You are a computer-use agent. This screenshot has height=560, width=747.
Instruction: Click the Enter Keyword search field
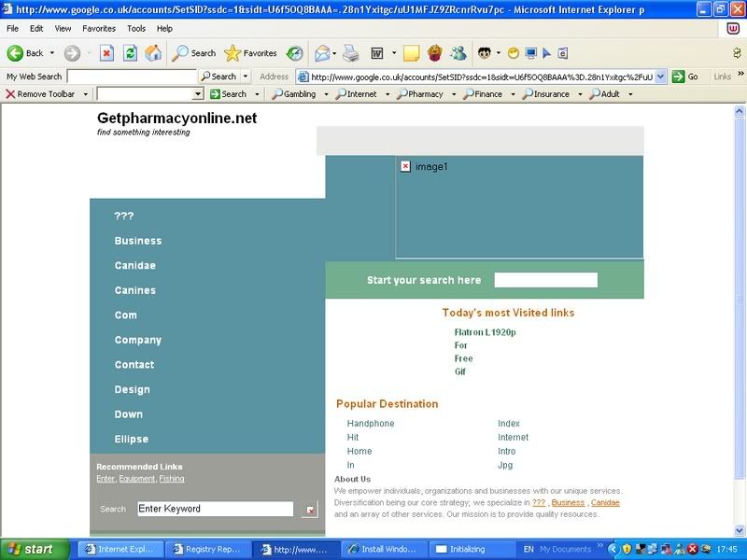tap(215, 509)
